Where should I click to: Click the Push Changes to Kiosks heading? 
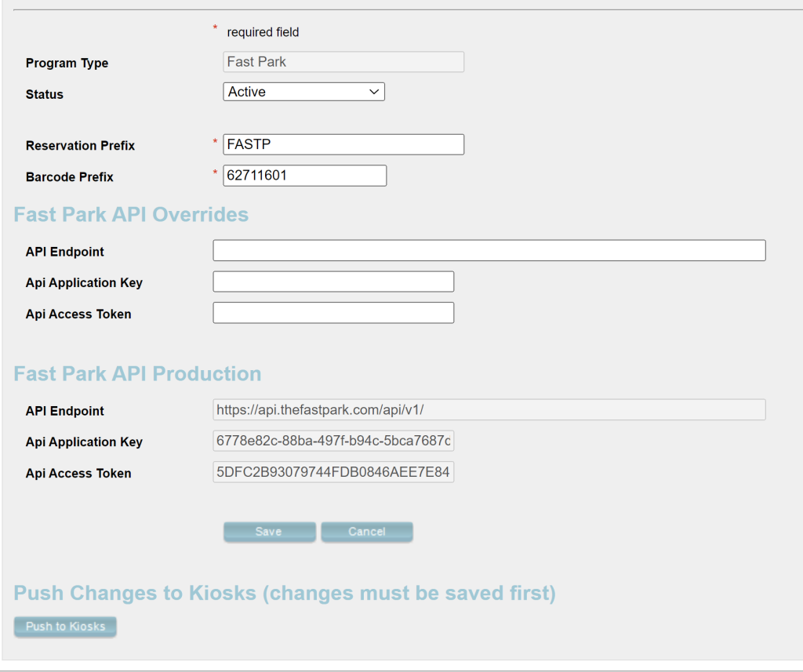point(285,593)
